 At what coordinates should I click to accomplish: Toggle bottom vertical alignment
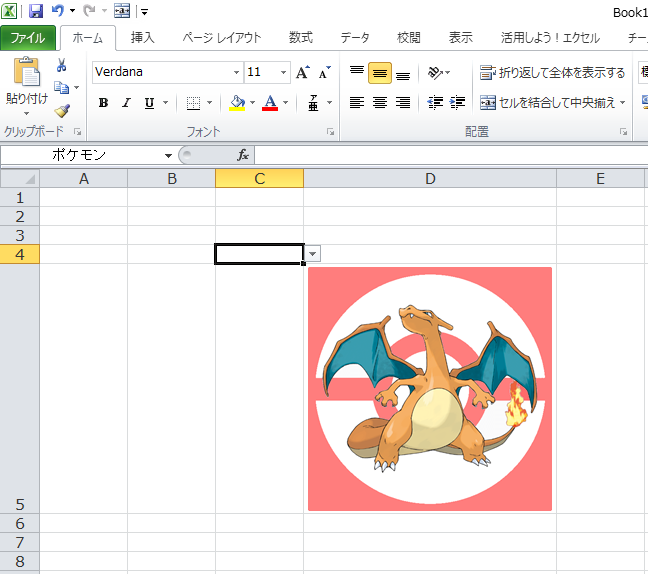coord(403,73)
